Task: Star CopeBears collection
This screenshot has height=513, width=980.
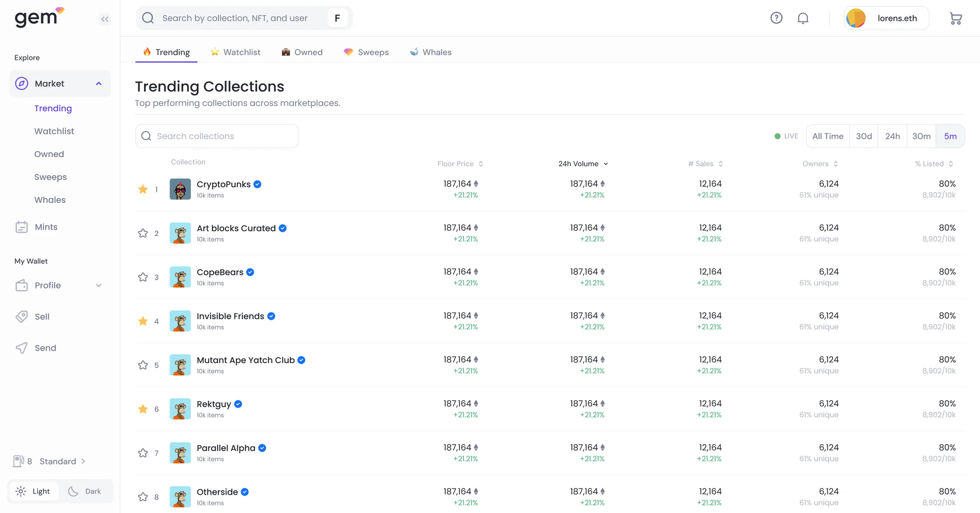Action: [143, 277]
